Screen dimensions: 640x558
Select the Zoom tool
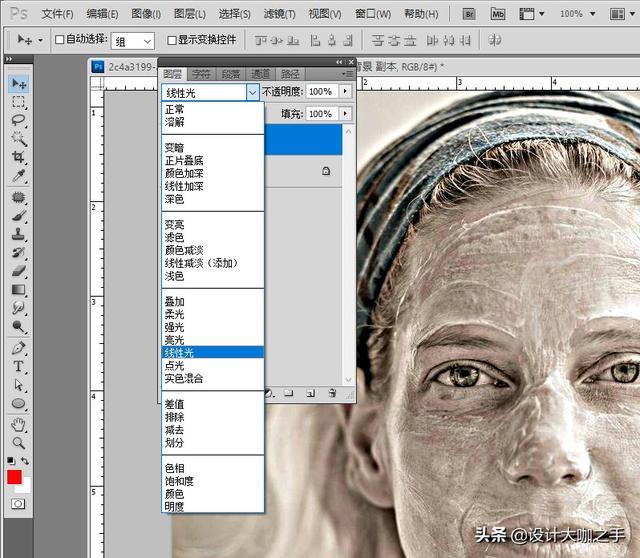pos(19,443)
